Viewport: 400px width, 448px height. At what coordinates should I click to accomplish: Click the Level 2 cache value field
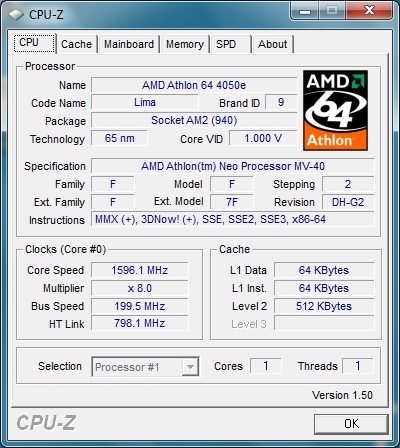click(324, 306)
